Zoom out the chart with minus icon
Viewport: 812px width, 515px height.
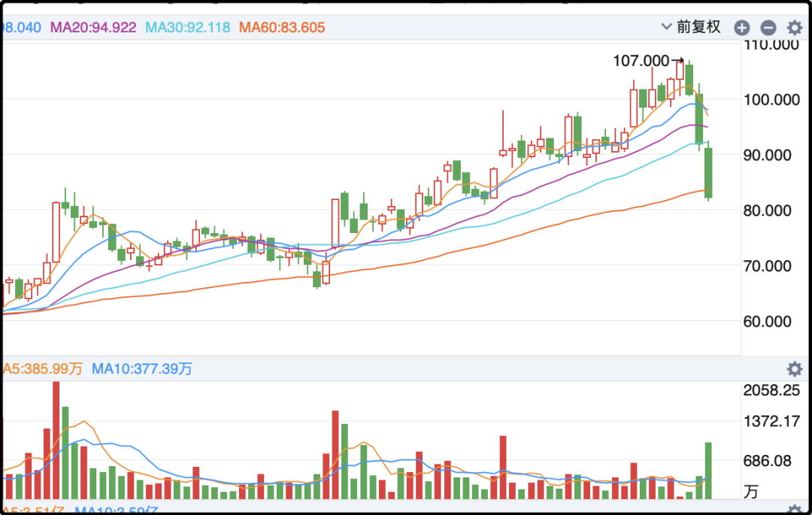(768, 27)
